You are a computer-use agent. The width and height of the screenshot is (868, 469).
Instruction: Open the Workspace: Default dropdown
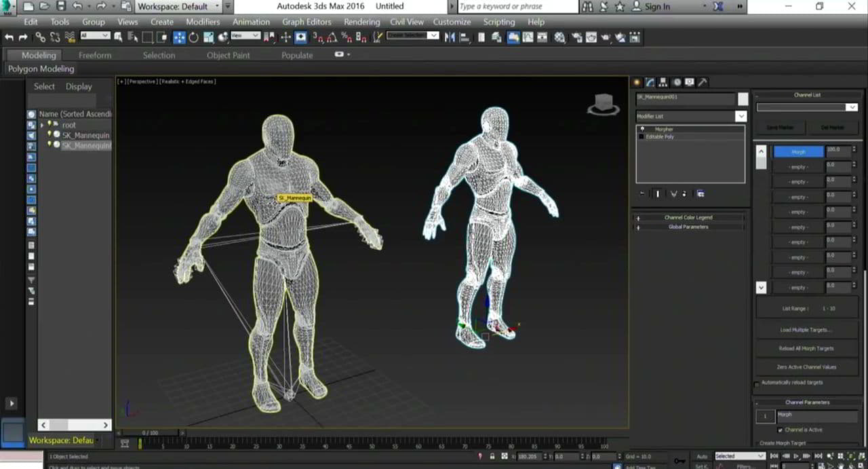click(179, 6)
